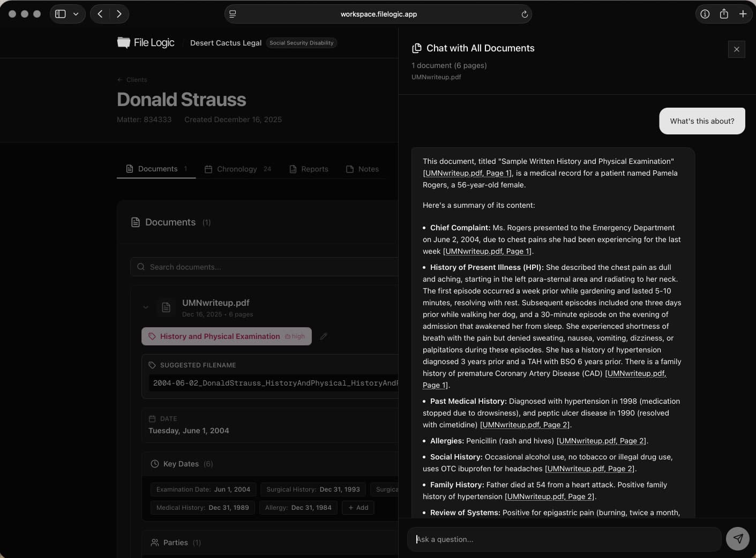Image resolution: width=756 pixels, height=558 pixels.
Task: Open first UMNwriteup.pdf, Page 1 citation
Action: (467, 173)
